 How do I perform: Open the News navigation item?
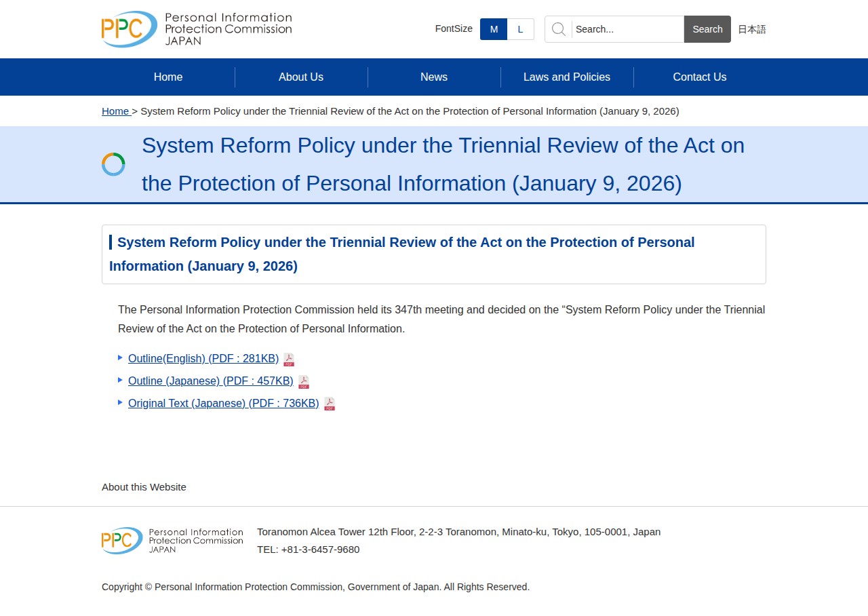(434, 77)
